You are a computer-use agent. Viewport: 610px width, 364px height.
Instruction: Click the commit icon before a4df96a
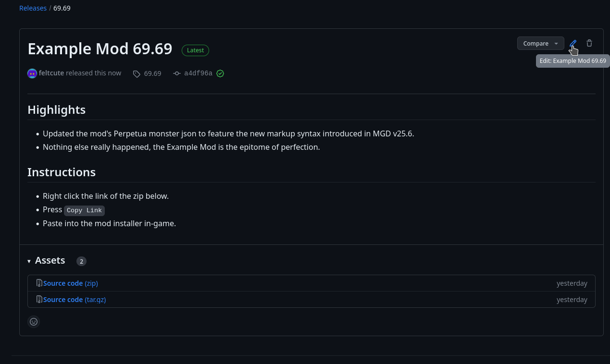[x=177, y=73]
